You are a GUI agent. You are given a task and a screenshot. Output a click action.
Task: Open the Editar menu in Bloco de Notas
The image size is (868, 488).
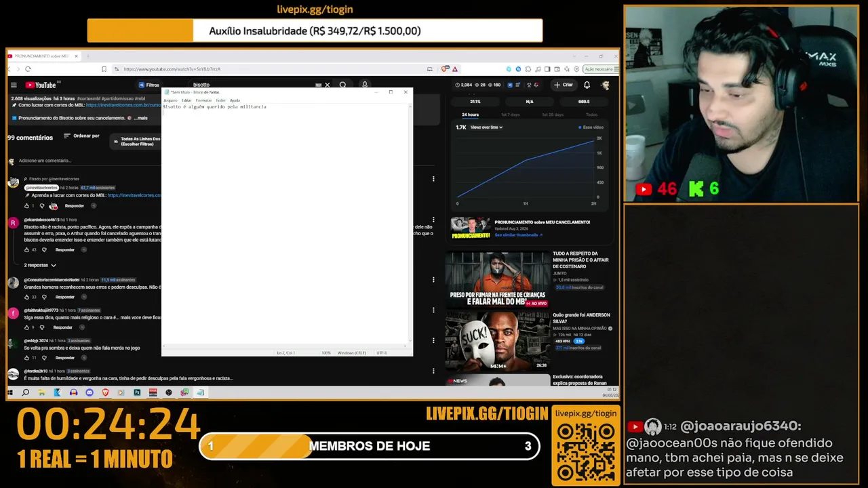click(x=186, y=100)
